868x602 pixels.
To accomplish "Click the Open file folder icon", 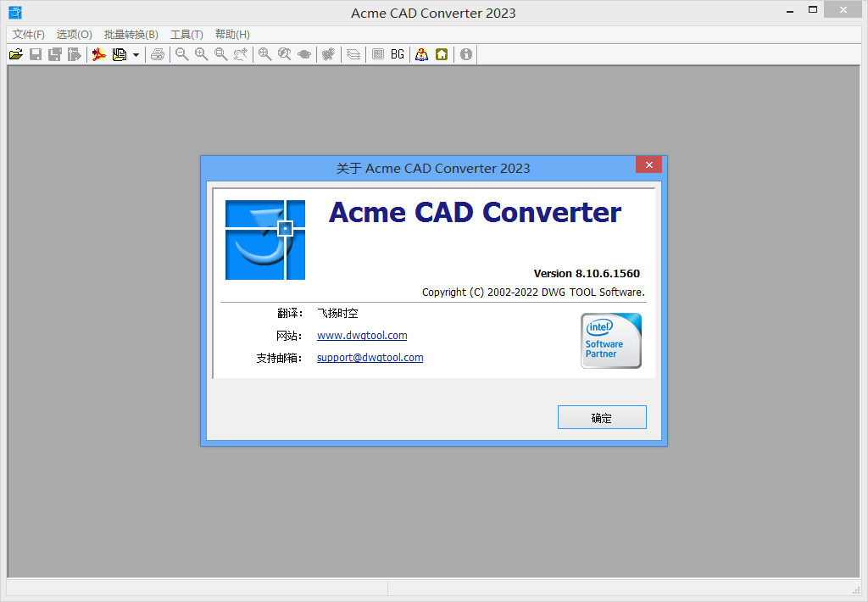I will point(16,54).
